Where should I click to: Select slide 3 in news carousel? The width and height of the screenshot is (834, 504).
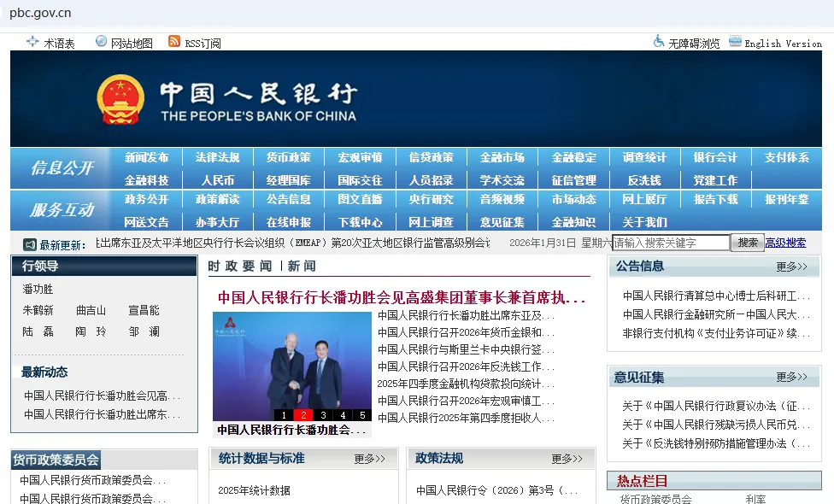coord(323,415)
